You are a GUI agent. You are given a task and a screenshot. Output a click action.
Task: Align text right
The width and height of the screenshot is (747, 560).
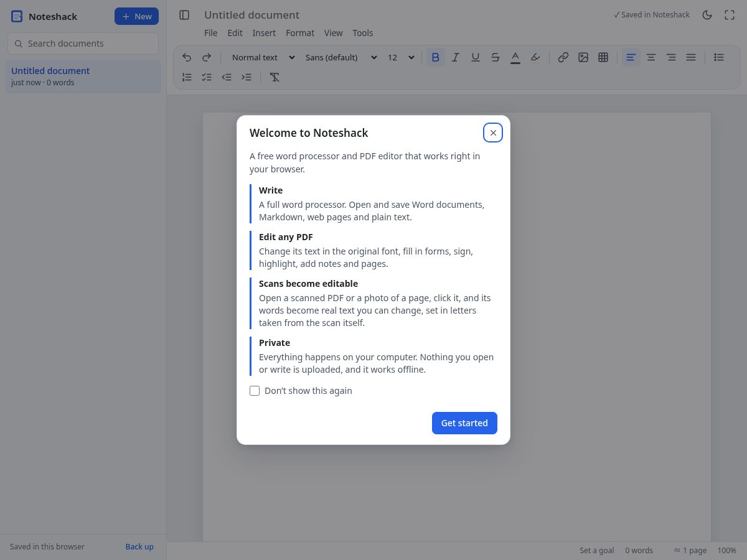click(671, 57)
